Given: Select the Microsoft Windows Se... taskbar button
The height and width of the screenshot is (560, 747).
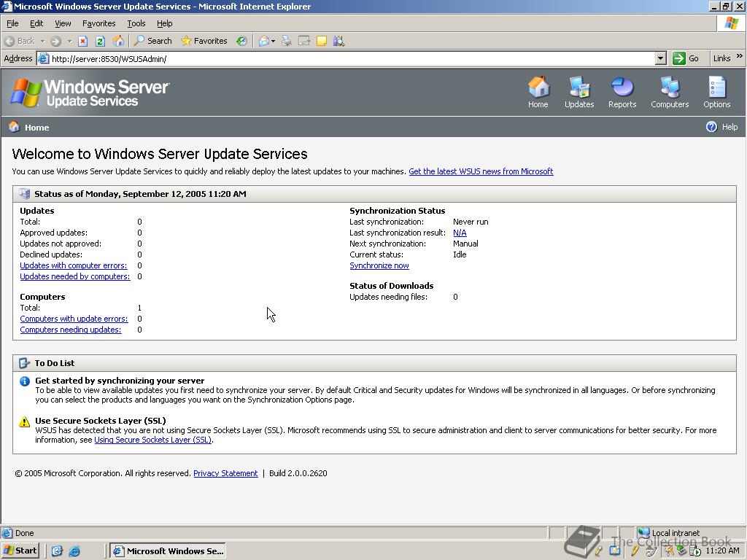Looking at the screenshot, I should (168, 551).
